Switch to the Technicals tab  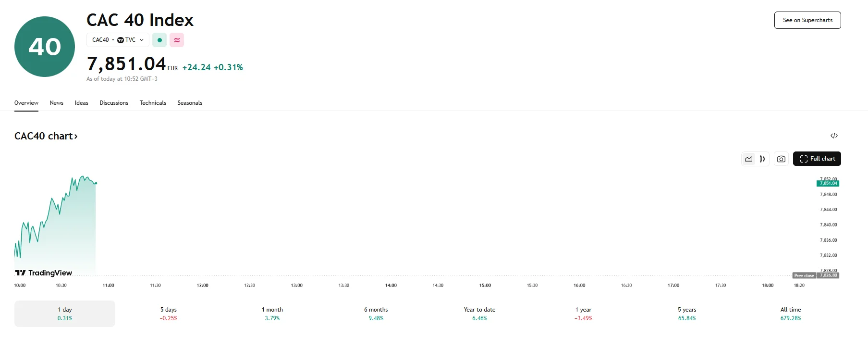153,102
